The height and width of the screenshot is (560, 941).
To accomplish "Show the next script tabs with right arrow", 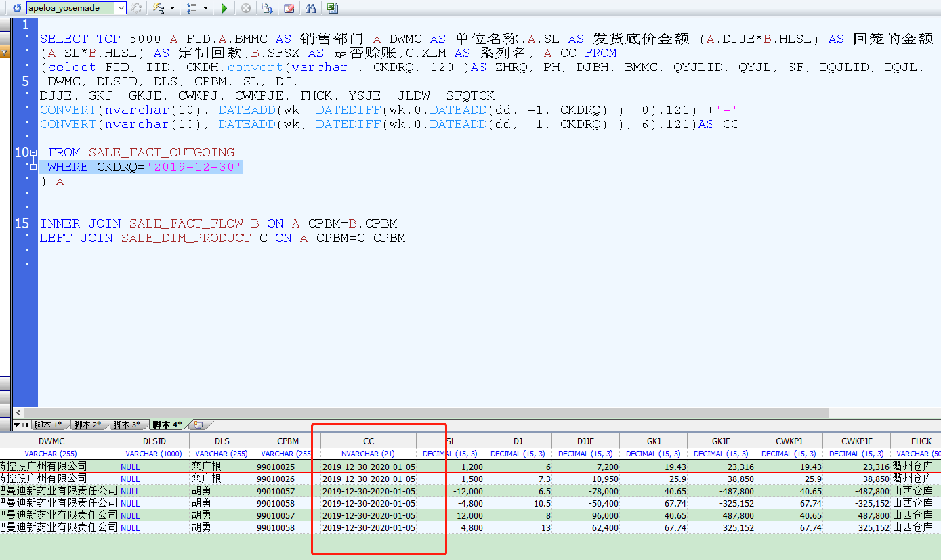I will point(28,425).
